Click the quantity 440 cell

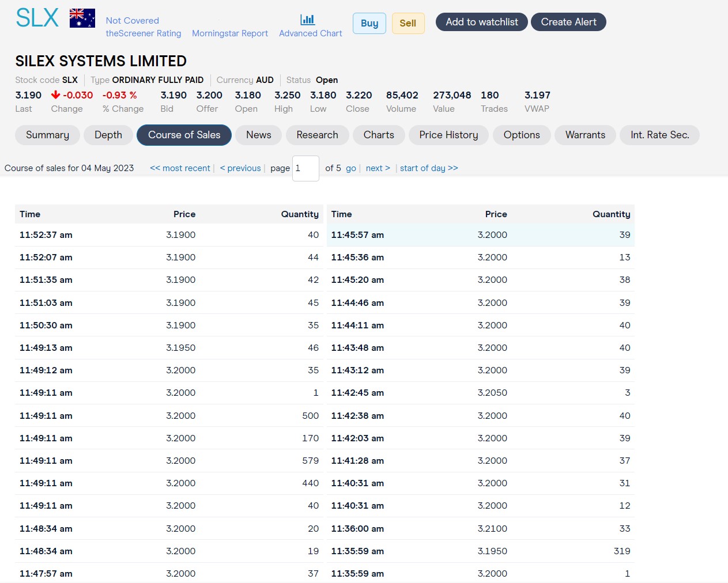pyautogui.click(x=311, y=483)
